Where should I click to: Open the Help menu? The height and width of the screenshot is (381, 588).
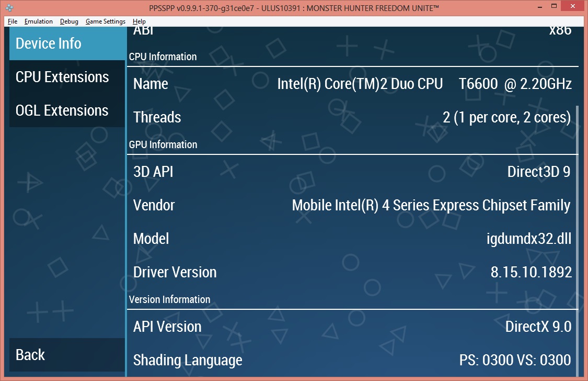click(139, 21)
